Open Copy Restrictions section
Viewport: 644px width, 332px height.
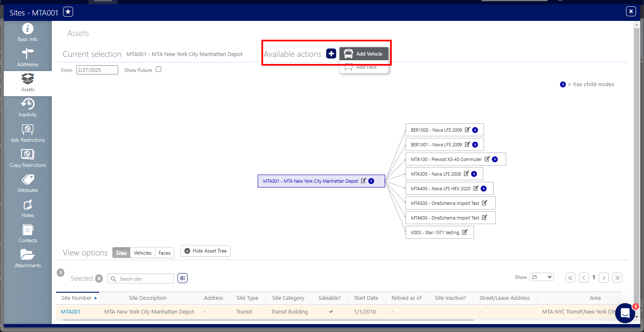(x=28, y=158)
